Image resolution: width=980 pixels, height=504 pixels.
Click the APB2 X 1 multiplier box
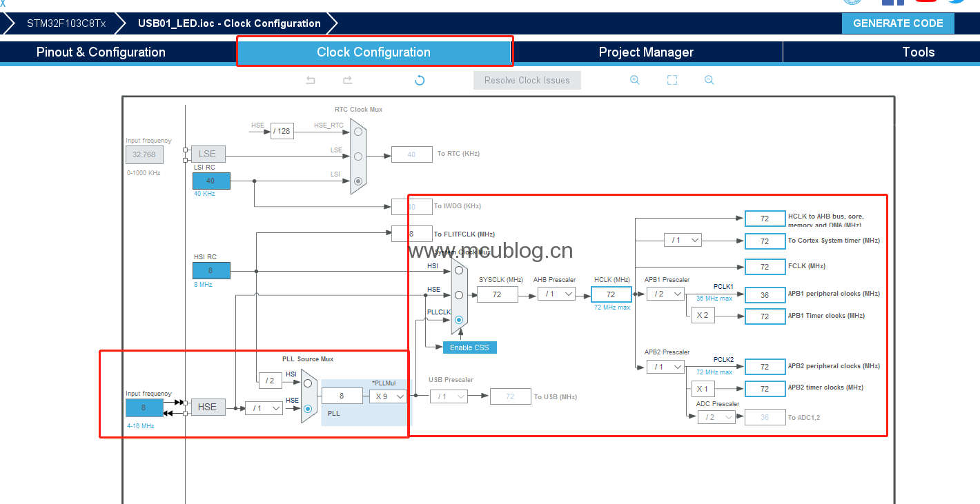[x=703, y=389]
